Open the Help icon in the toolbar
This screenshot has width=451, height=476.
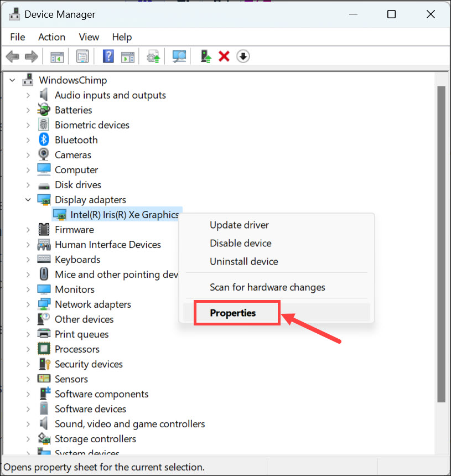click(107, 56)
